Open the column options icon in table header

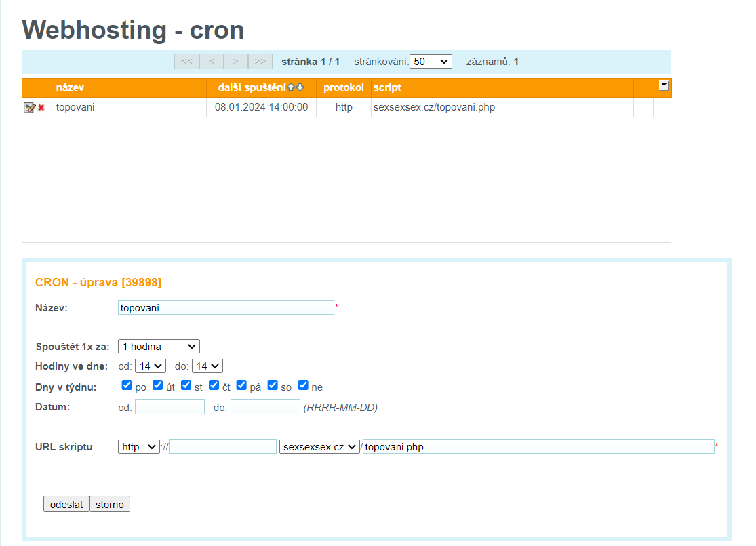pyautogui.click(x=664, y=85)
